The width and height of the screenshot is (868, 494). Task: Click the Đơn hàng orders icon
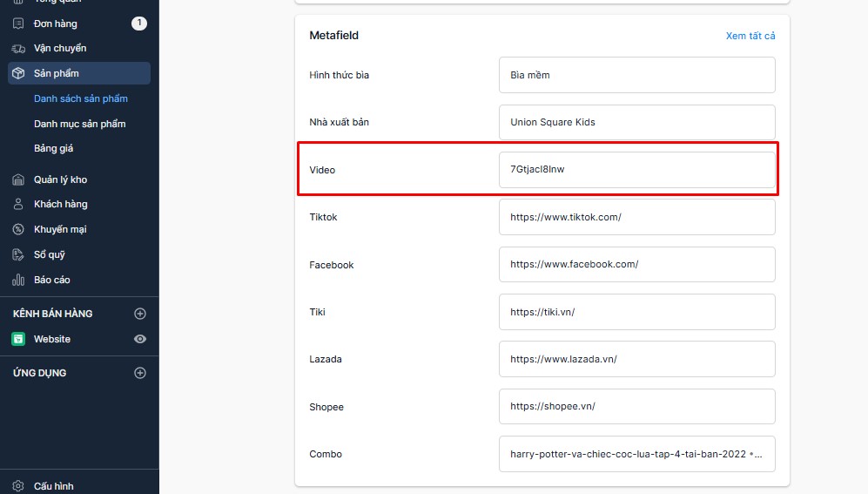pos(18,24)
